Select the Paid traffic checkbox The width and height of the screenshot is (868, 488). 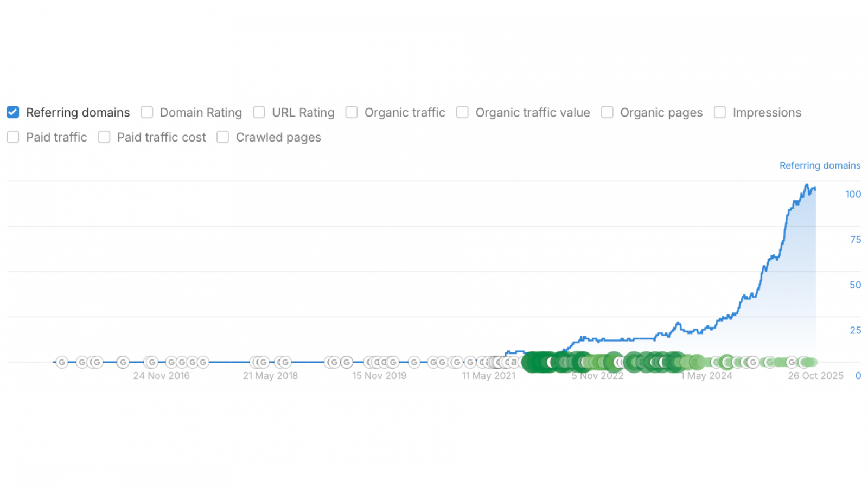[x=13, y=137]
